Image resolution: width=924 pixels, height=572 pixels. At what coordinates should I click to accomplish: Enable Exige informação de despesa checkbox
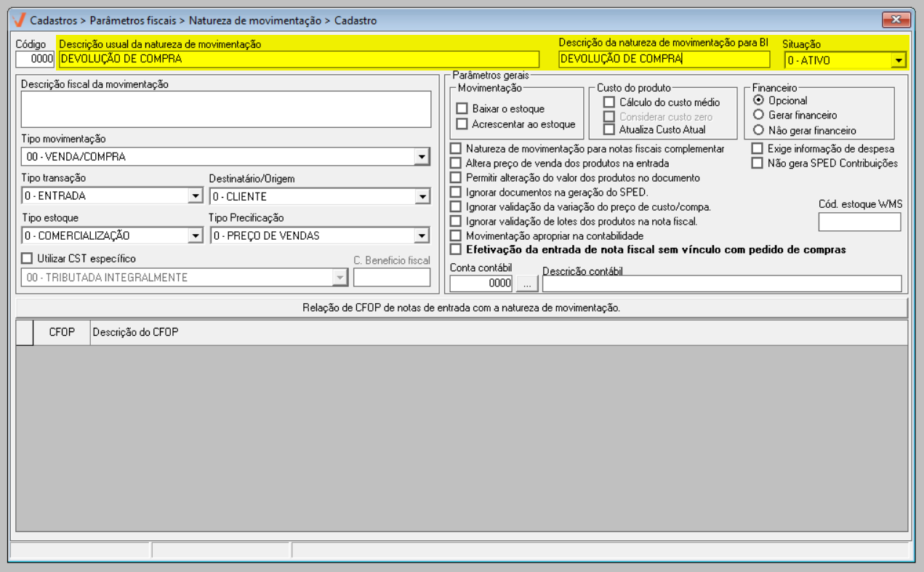[x=757, y=149]
